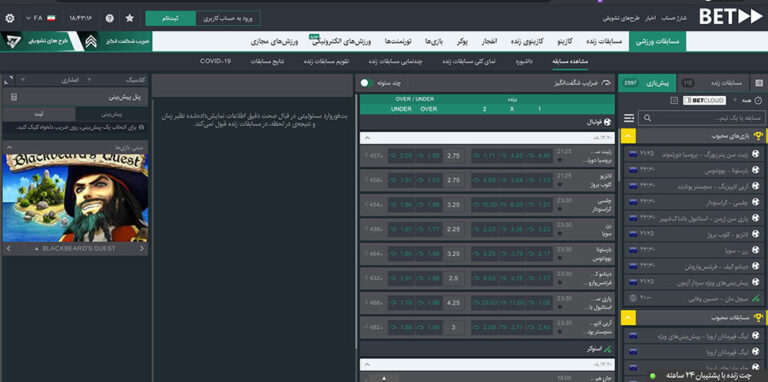Open the داشبورد link
This screenshot has height=382, width=768.
click(524, 61)
